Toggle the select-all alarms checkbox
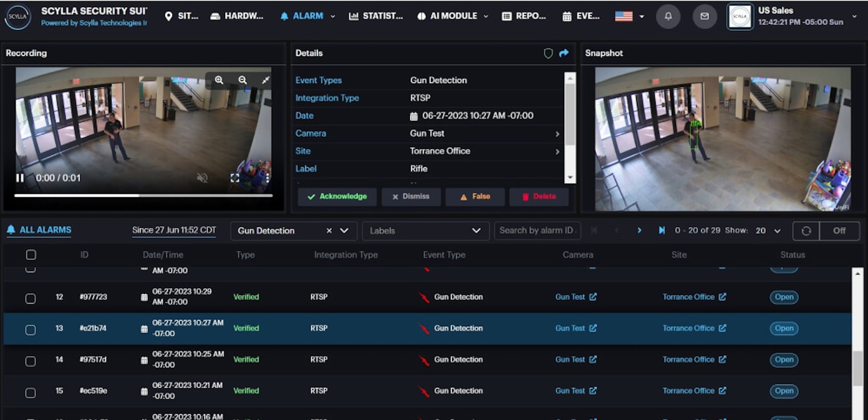 point(31,255)
